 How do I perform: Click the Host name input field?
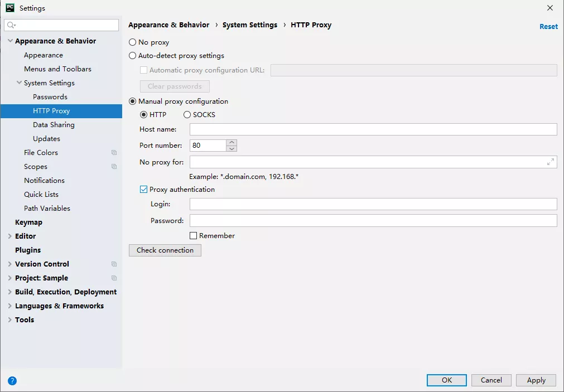[373, 129]
